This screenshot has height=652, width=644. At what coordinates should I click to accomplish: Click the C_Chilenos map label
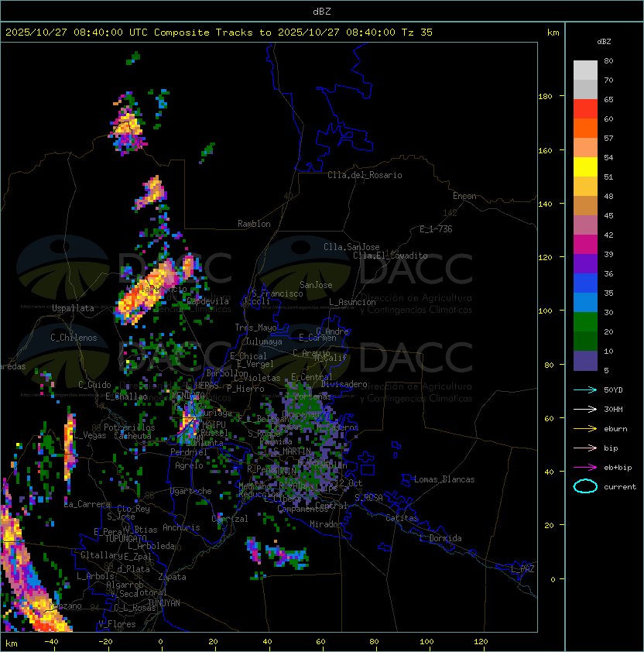(74, 338)
